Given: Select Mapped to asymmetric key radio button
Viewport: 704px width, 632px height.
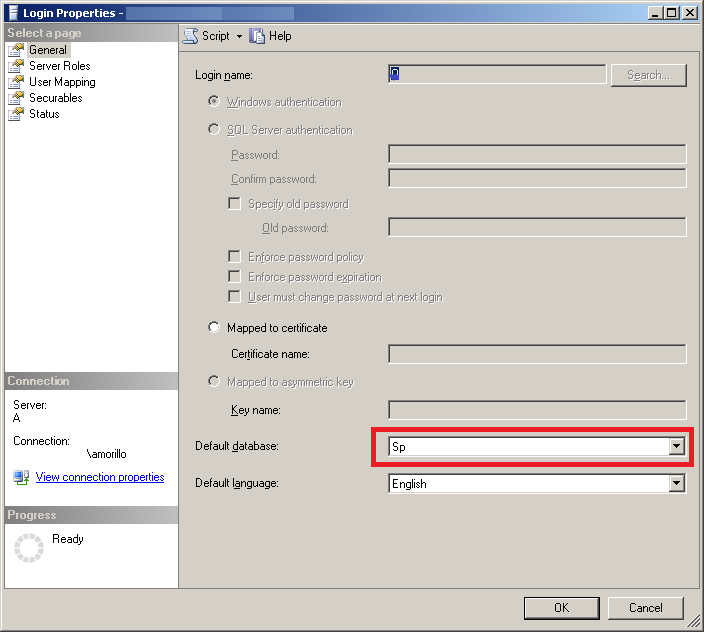Looking at the screenshot, I should point(214,382).
